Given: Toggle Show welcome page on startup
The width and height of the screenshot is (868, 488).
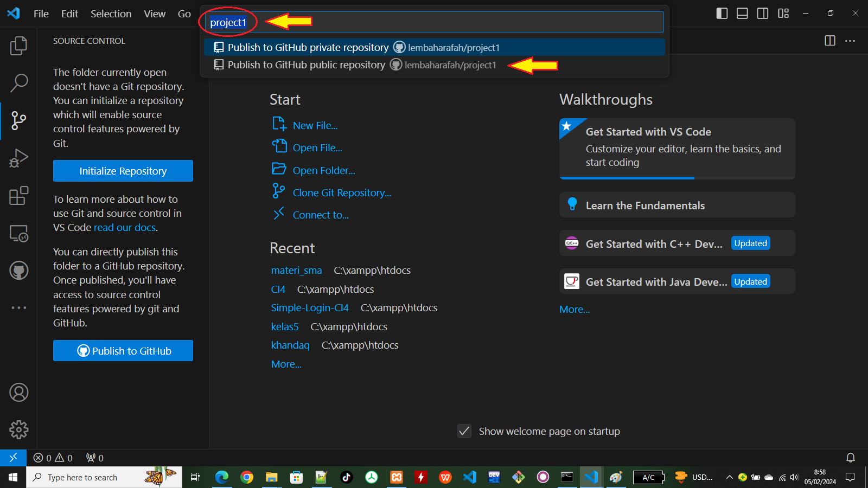Looking at the screenshot, I should pos(464,431).
